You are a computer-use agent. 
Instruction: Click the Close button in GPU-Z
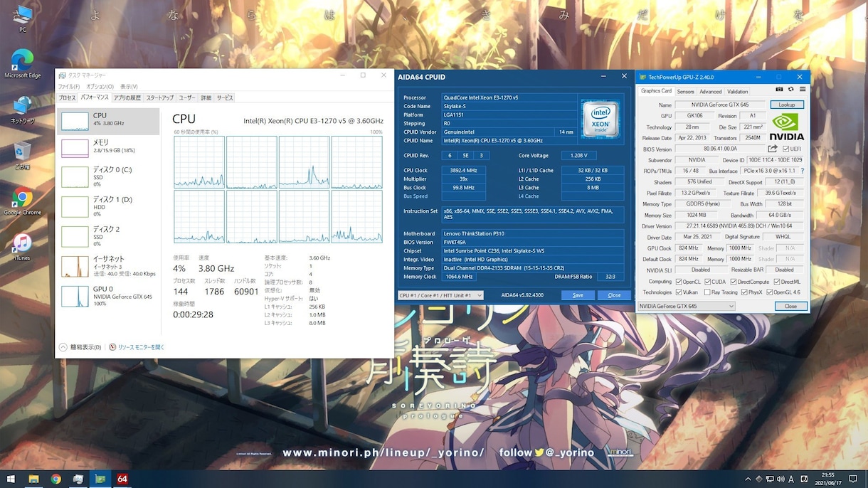(790, 306)
